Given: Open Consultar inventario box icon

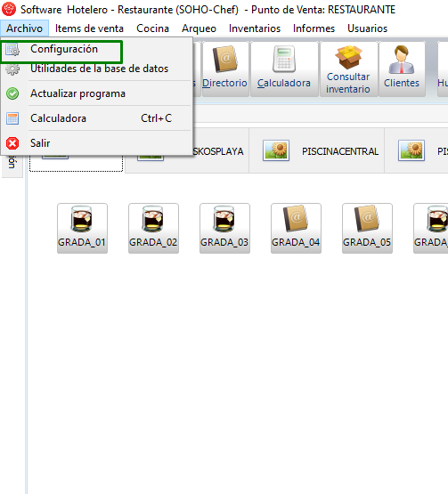Looking at the screenshot, I should tap(348, 69).
